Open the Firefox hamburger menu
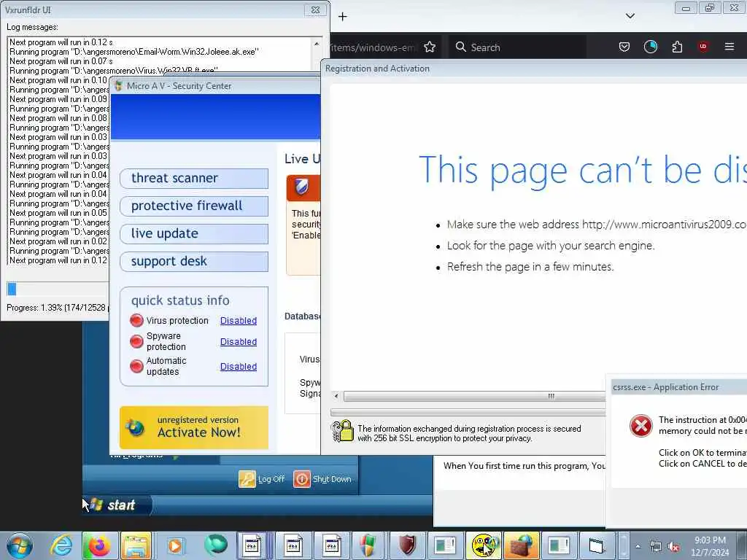 [729, 47]
